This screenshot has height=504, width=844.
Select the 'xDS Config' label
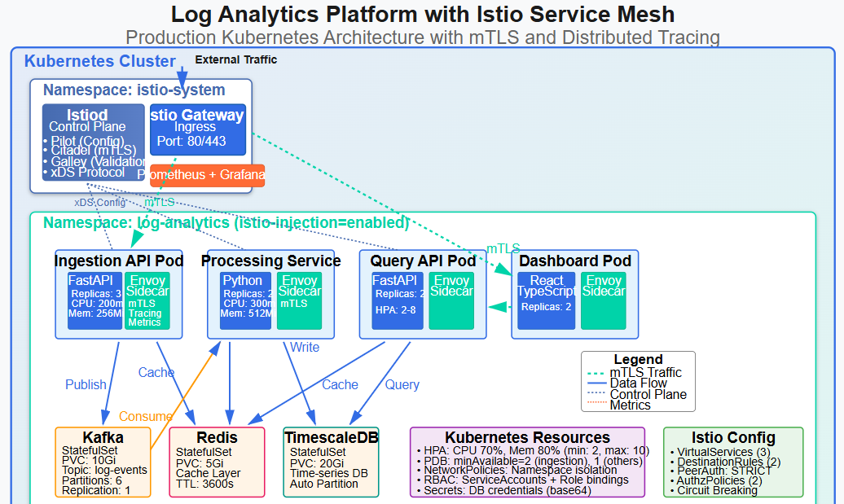[99, 202]
